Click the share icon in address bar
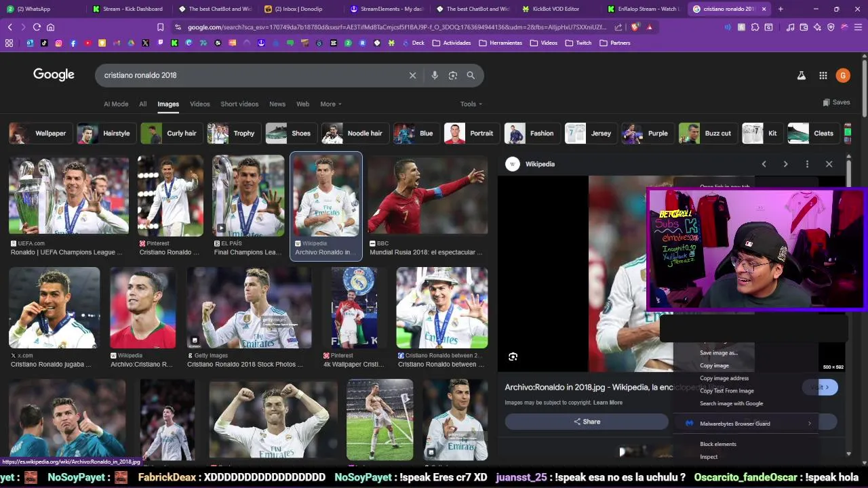The width and height of the screenshot is (868, 488). point(618,27)
